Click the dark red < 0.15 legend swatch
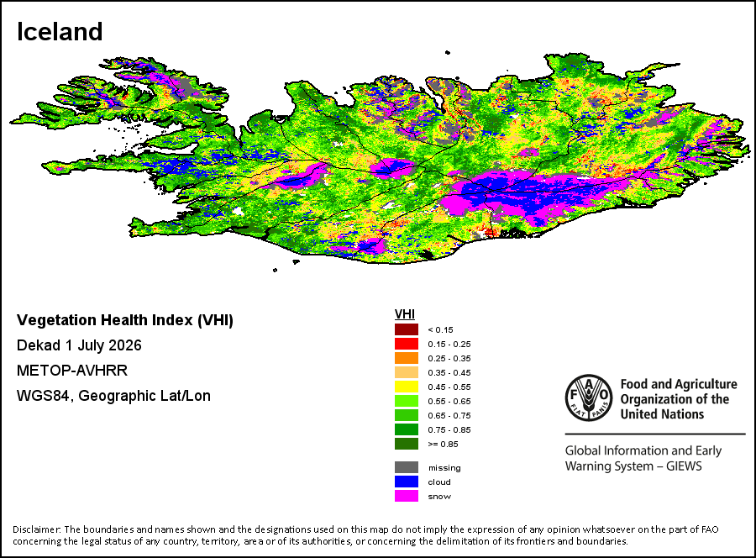This screenshot has height=558, width=756. coord(407,329)
